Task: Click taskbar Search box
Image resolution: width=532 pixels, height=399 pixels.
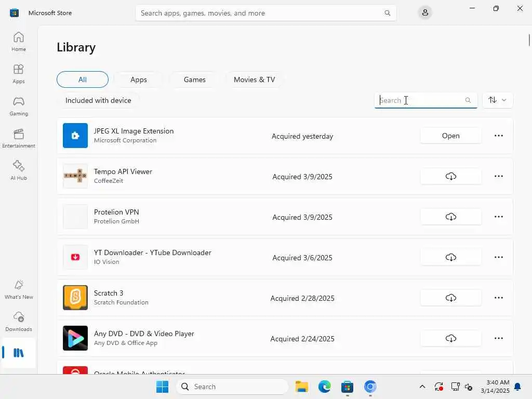Action: tap(232, 387)
